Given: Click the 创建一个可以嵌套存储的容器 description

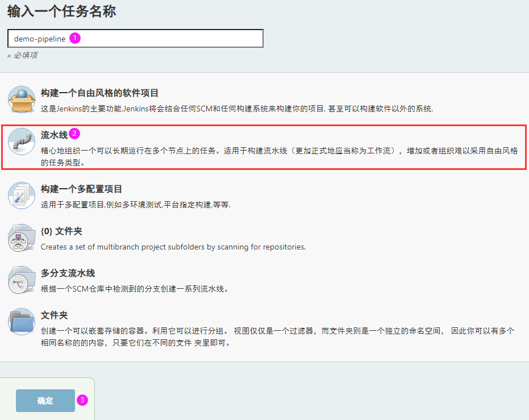Looking at the screenshot, I should coord(278,336).
